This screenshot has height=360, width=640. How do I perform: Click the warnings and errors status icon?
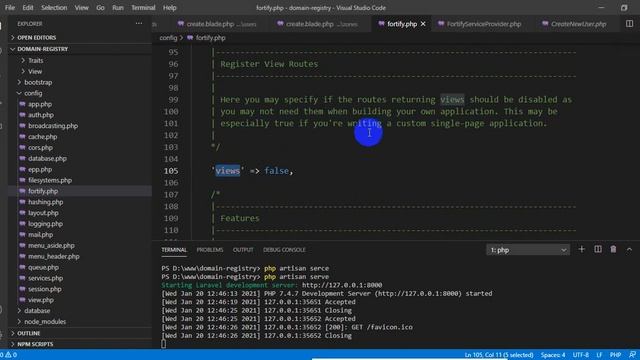(9, 355)
